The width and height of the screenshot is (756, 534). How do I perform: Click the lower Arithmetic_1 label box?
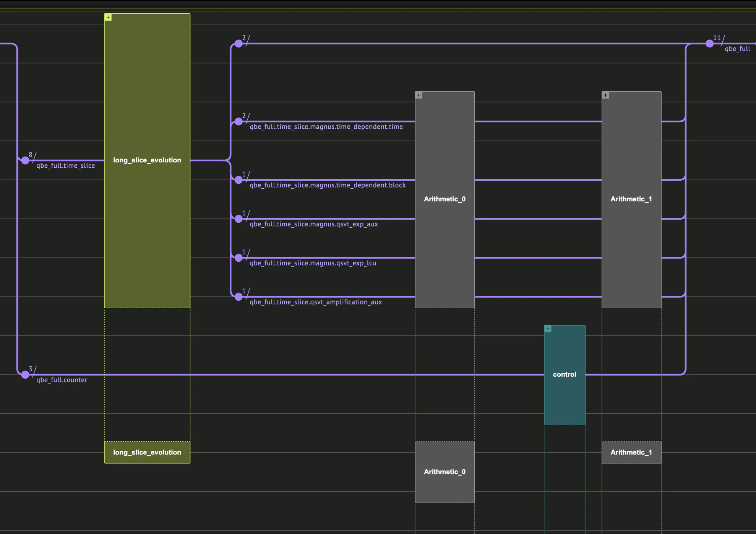631,452
